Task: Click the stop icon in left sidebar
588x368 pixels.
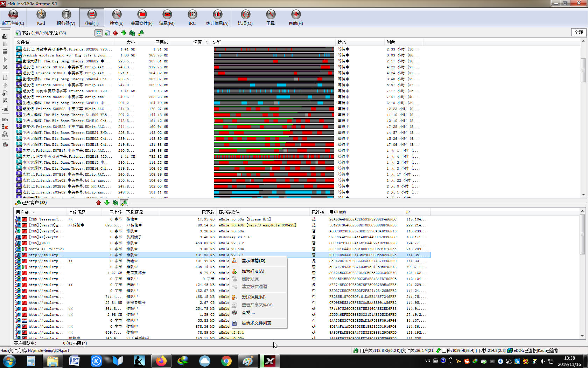Action: click(5, 52)
